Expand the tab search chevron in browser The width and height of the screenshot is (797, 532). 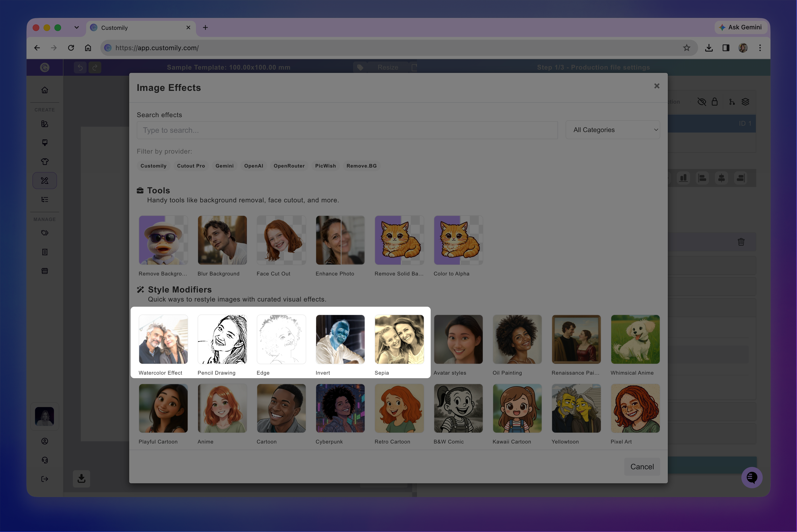[77, 27]
